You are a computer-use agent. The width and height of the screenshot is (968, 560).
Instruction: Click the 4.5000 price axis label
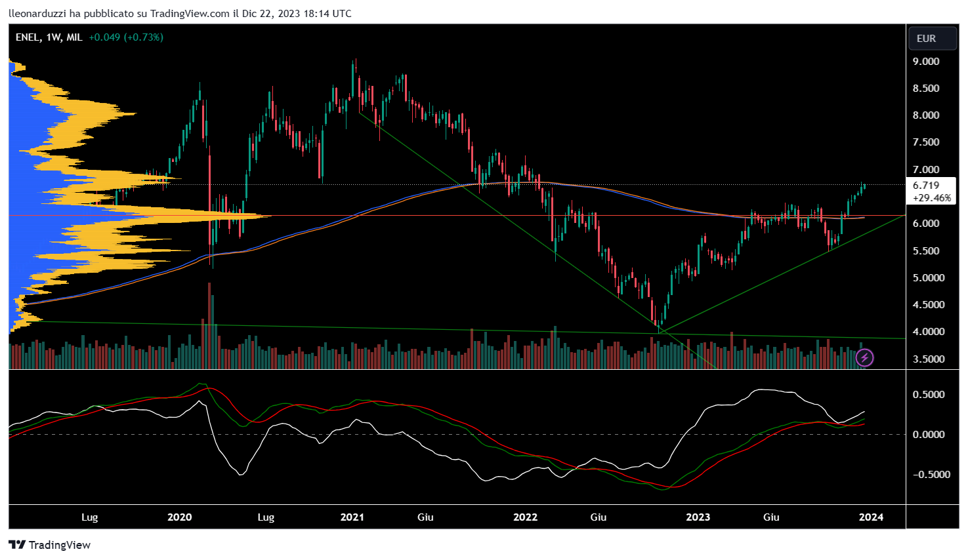click(x=929, y=305)
